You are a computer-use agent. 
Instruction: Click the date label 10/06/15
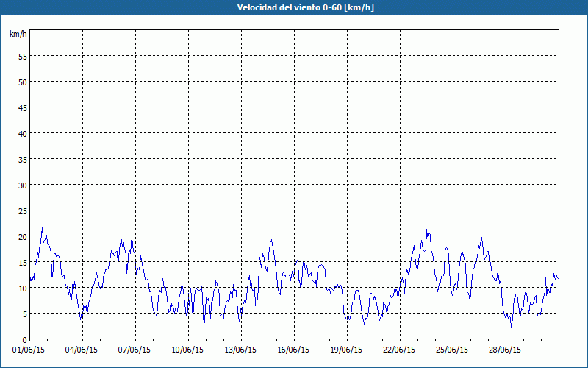tap(187, 350)
